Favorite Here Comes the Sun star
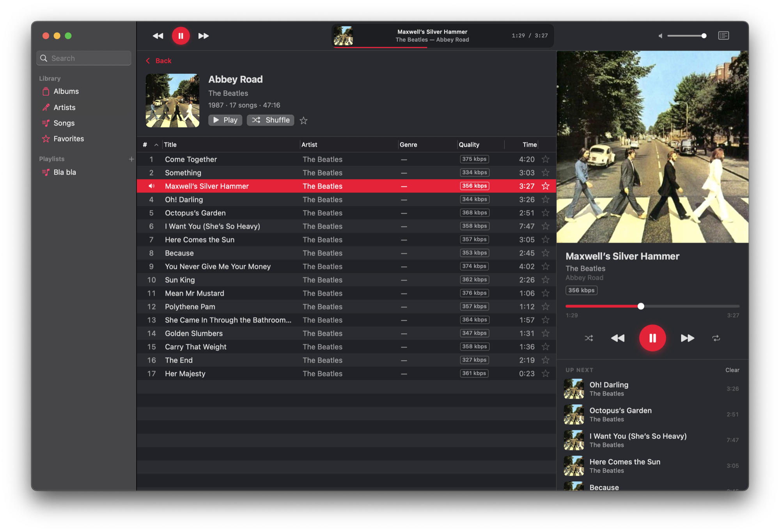This screenshot has height=532, width=780. [546, 239]
